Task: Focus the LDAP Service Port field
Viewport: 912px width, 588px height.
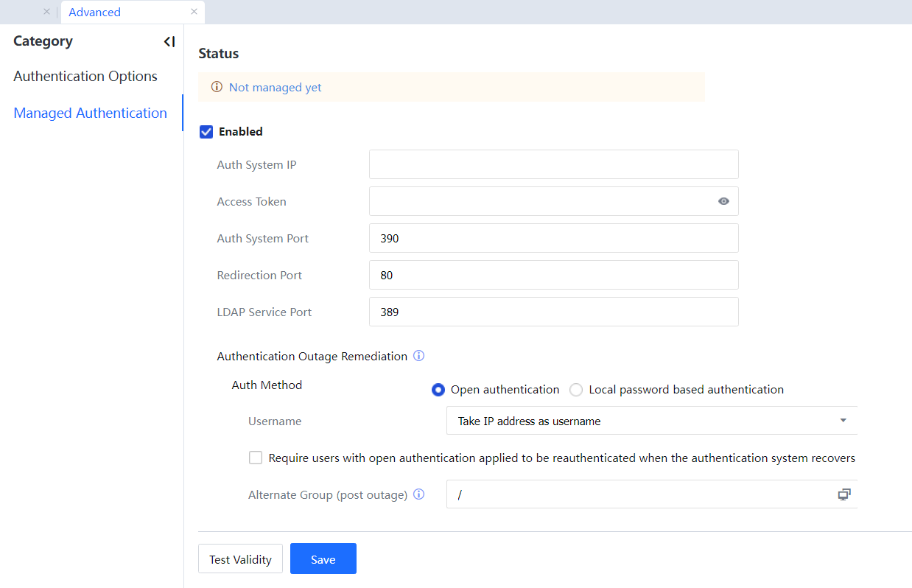Action: [553, 312]
